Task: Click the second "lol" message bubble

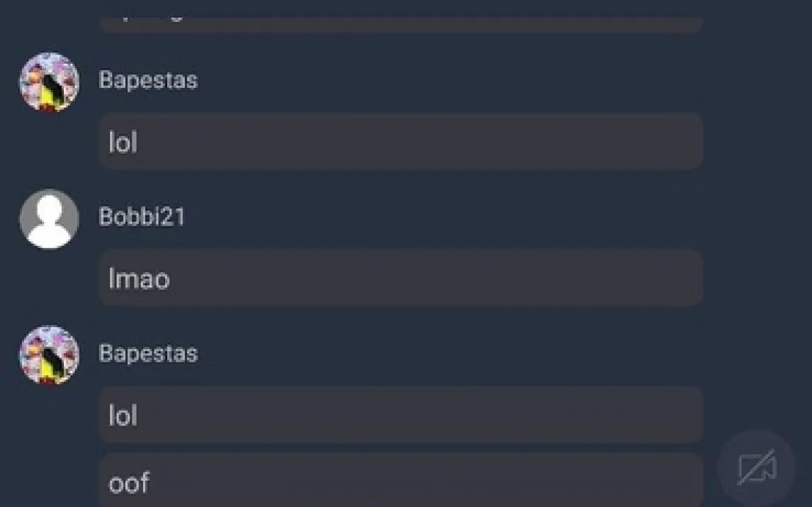Action: pyautogui.click(x=400, y=415)
